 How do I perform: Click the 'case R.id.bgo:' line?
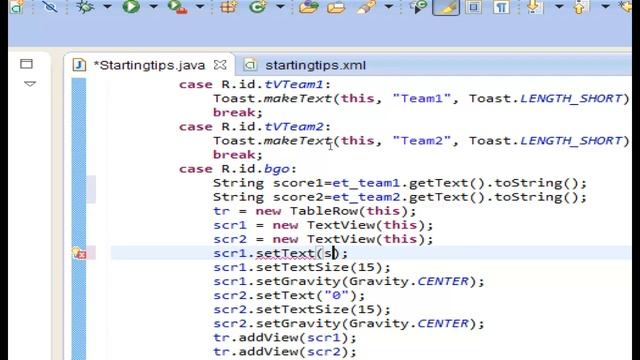click(238, 169)
